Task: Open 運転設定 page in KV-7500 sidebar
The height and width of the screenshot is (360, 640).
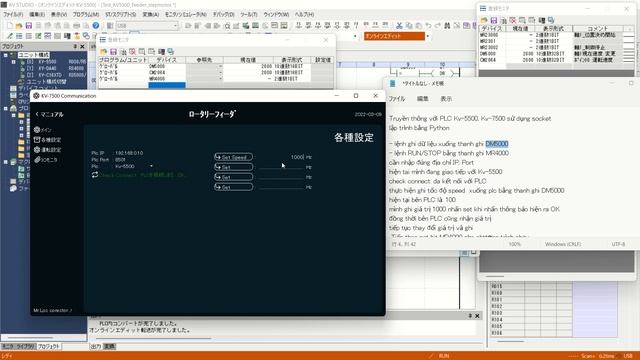Action: point(47,150)
